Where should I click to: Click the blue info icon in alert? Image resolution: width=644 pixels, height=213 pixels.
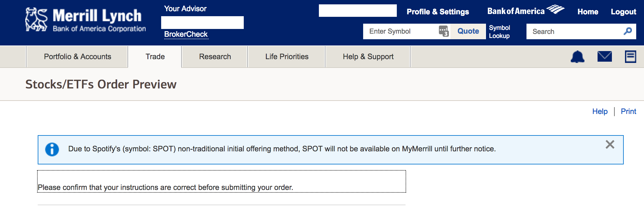52,149
